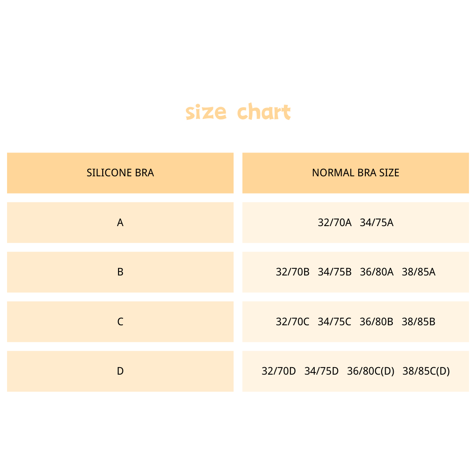The width and height of the screenshot is (476, 476).
Task: Click the 32/70B size text
Action: coord(293,272)
